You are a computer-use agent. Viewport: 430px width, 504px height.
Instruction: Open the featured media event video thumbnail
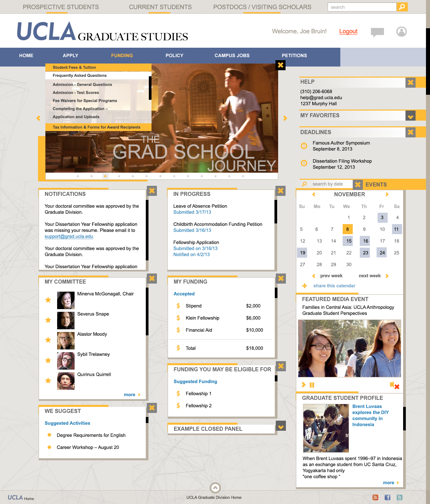point(349,348)
